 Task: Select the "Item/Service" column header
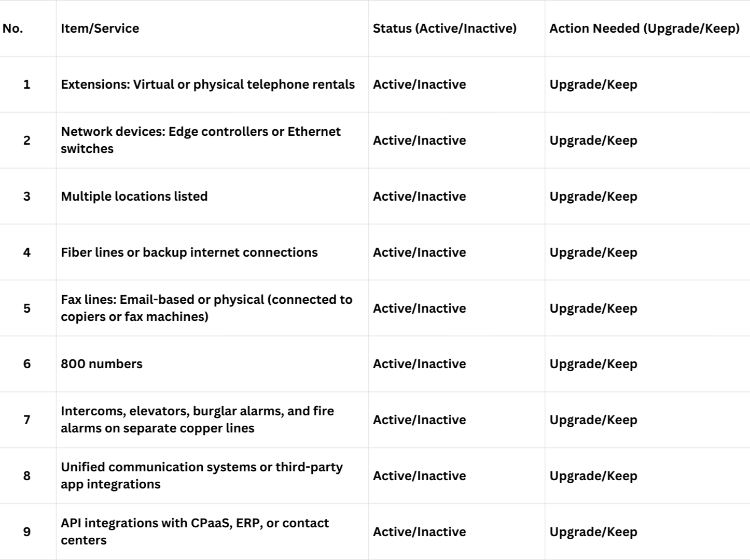100,29
